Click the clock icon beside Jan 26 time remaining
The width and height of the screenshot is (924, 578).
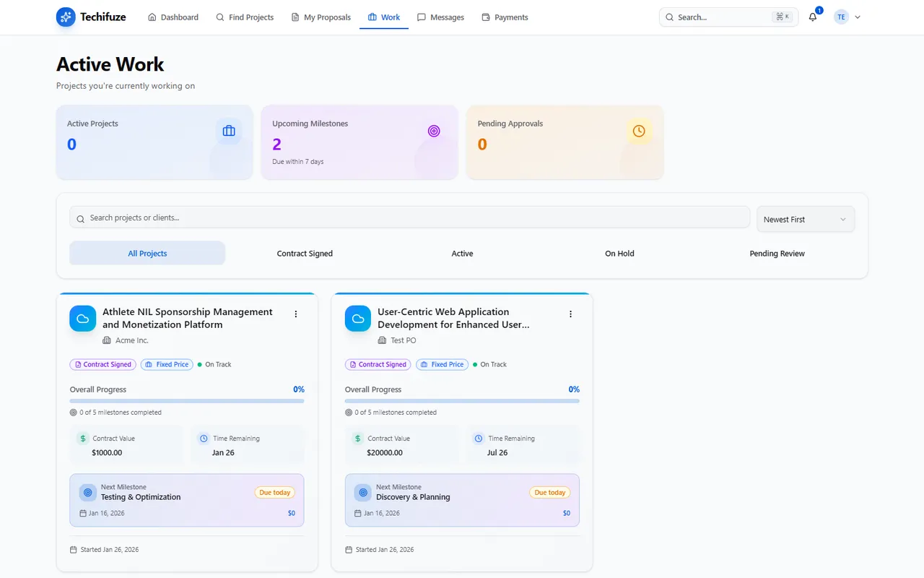coord(204,439)
